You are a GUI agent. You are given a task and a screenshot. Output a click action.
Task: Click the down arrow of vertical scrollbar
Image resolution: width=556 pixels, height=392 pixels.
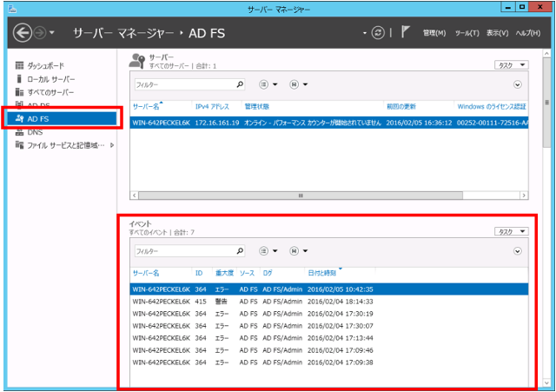pyautogui.click(x=546, y=383)
